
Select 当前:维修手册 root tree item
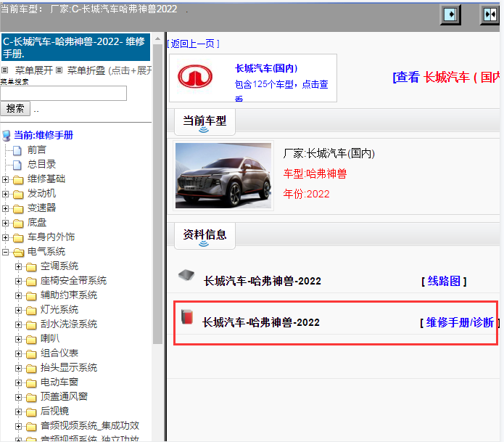pos(44,136)
